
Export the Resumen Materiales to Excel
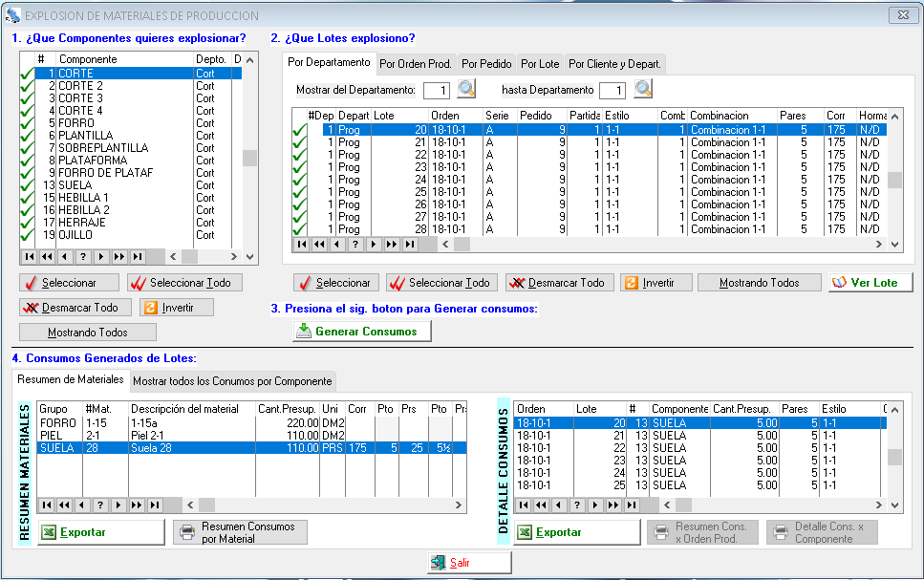tap(99, 532)
